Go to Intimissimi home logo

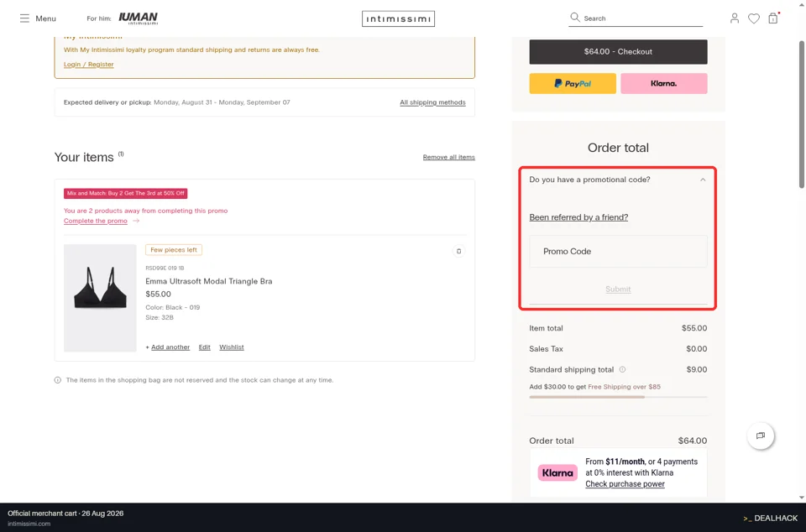pyautogui.click(x=398, y=18)
